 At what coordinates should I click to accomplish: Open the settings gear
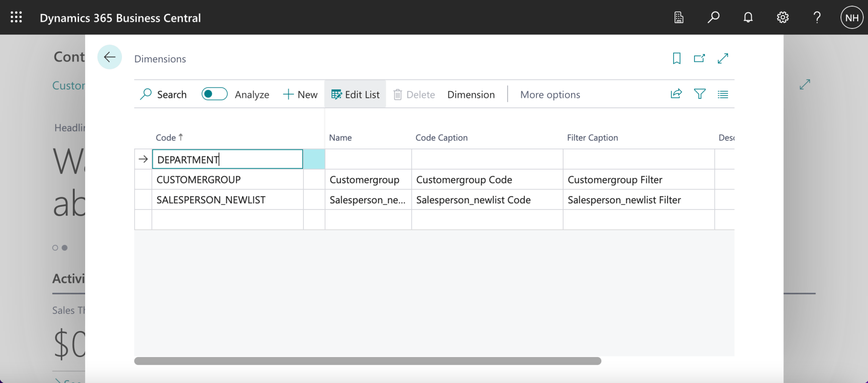[782, 17]
